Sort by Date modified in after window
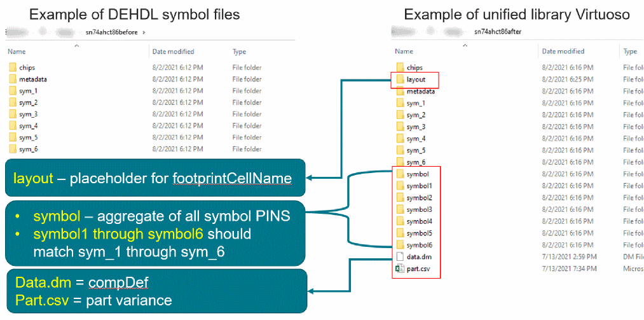Viewport: 644px width, 320px height. pyautogui.click(x=563, y=52)
